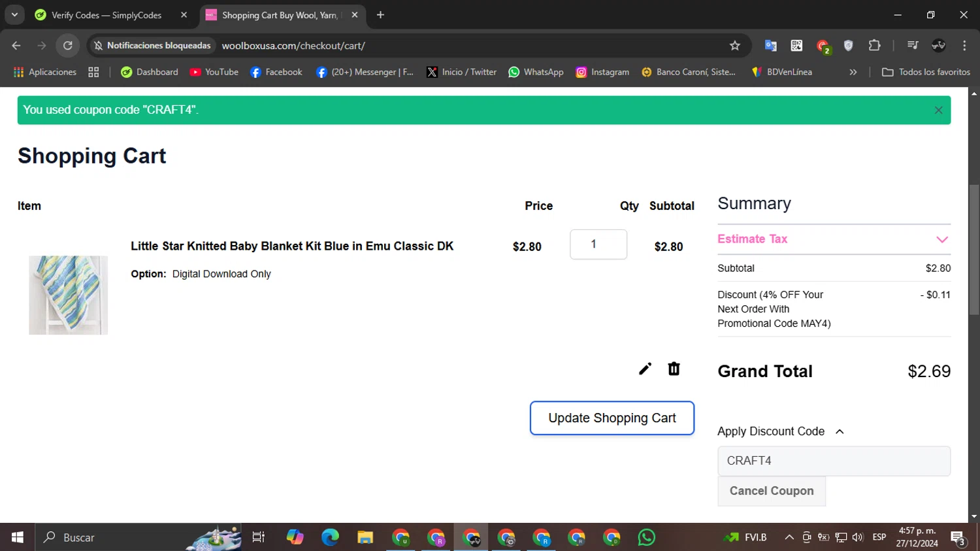This screenshot has width=980, height=551.
Task: Collapse the Apply Discount Code section
Action: (781, 431)
